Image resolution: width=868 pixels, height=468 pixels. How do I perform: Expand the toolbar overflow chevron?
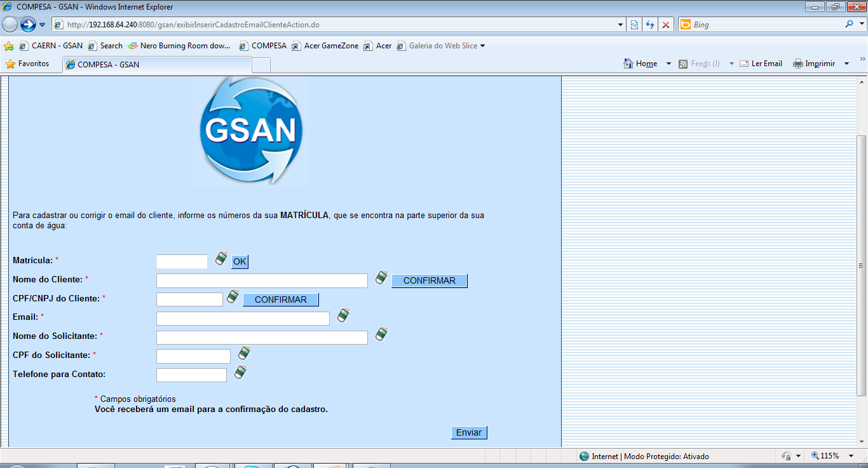[862, 59]
